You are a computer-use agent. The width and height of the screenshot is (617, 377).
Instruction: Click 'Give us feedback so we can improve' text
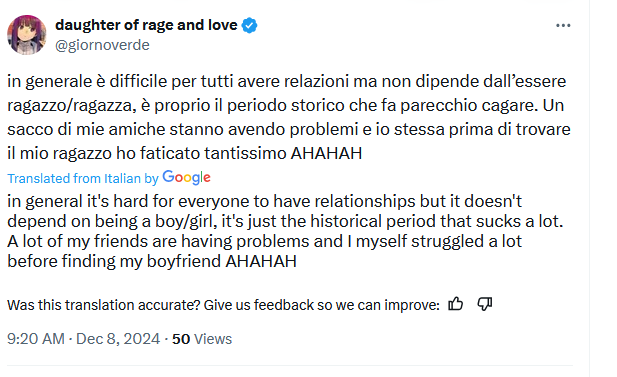(x=321, y=305)
